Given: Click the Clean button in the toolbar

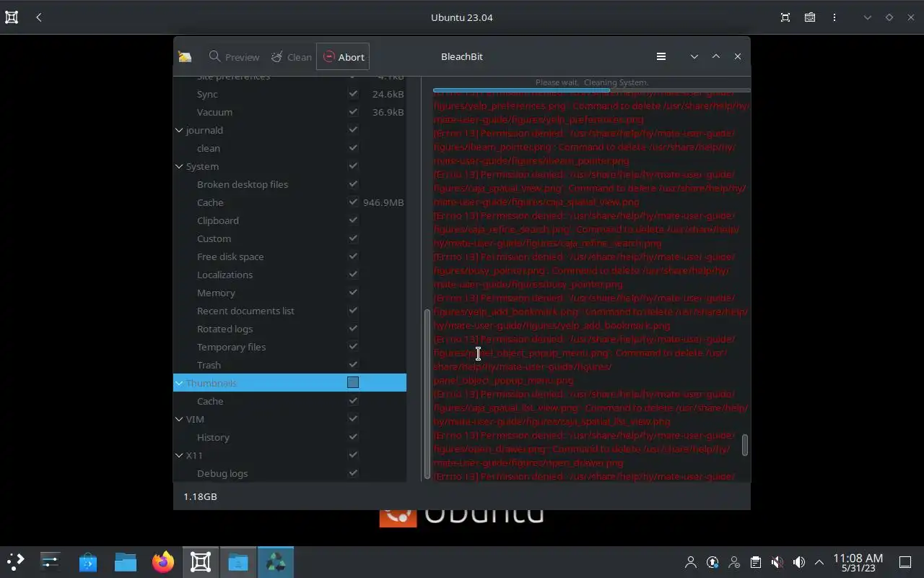Looking at the screenshot, I should click(291, 56).
